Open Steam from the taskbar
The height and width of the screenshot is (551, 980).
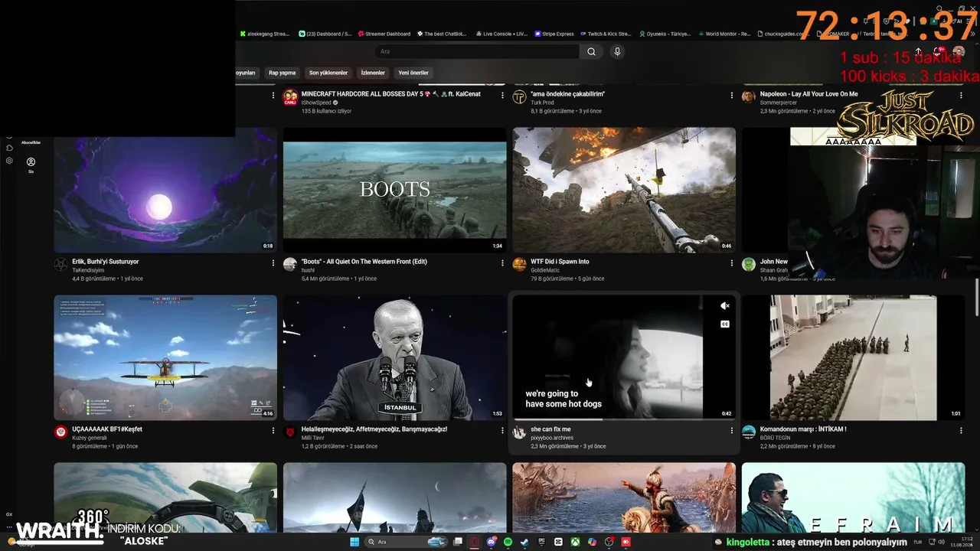coord(525,542)
